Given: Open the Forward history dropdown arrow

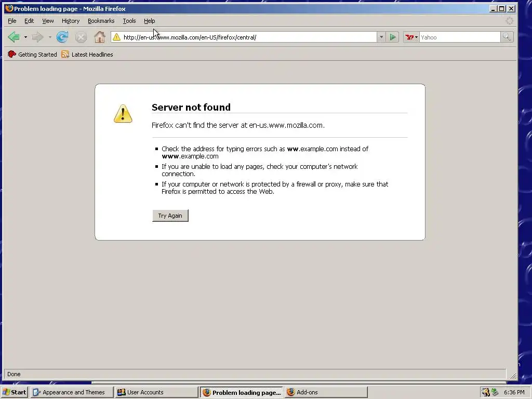Looking at the screenshot, I should 50,37.
